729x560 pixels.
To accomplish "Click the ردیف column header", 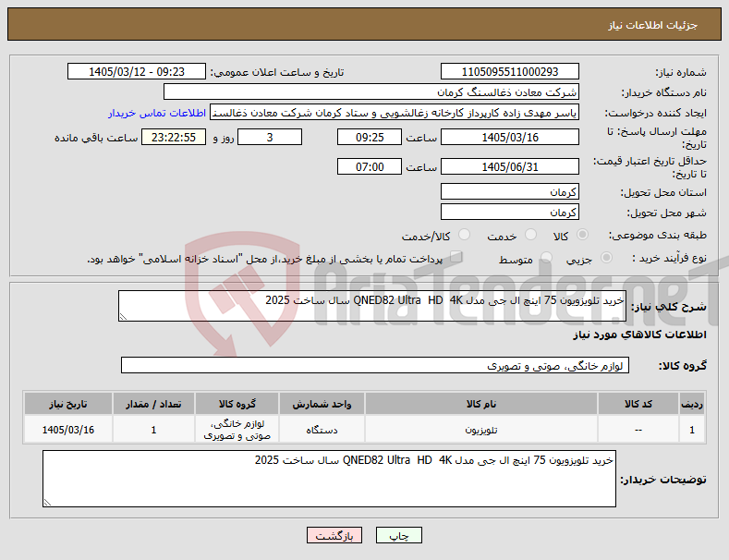I will pos(692,404).
